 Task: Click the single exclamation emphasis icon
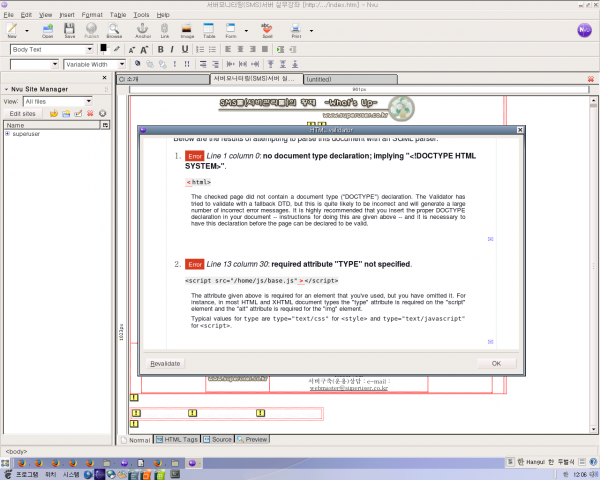pos(175,64)
